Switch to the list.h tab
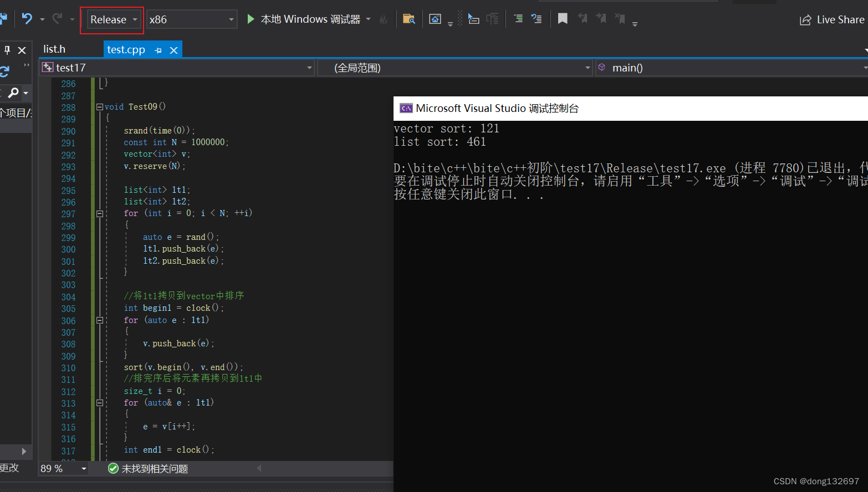The height and width of the screenshot is (492, 868). 54,49
